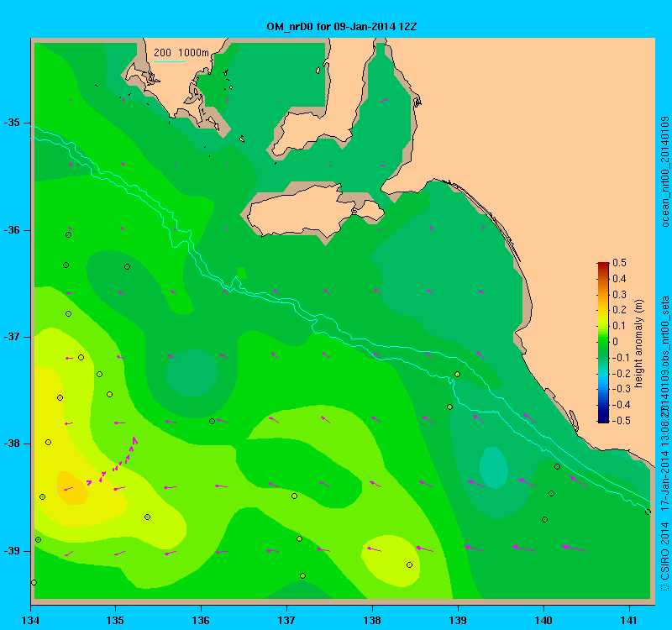Click the 138 longitude axis label
The height and width of the screenshot is (630, 672).
tap(372, 620)
